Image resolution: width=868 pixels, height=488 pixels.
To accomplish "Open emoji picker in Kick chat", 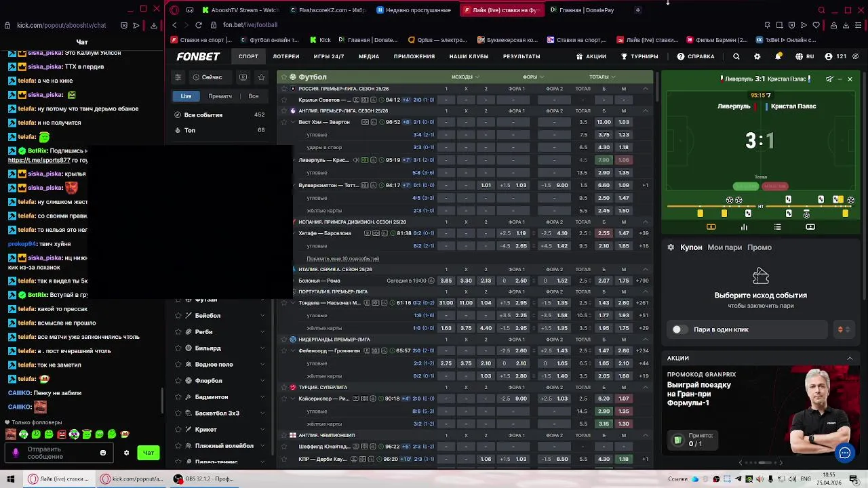I will [x=103, y=453].
